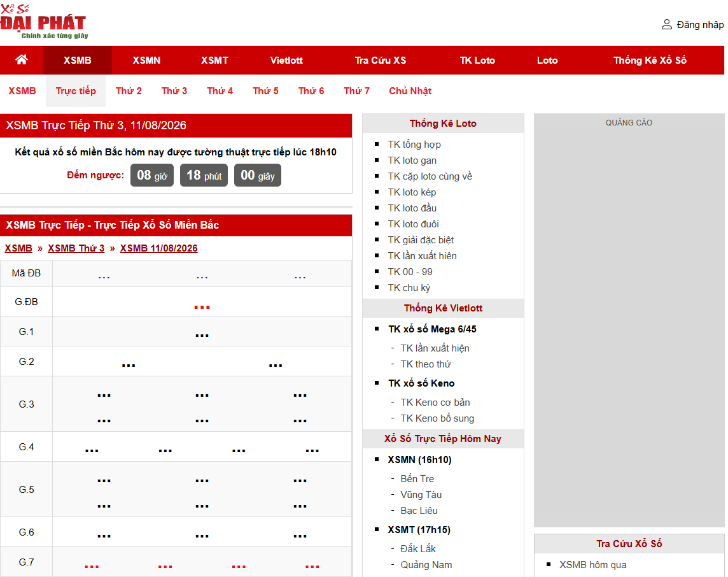Click the Thống Kê Loto header
Image resolution: width=728 pixels, height=577 pixels.
[443, 124]
